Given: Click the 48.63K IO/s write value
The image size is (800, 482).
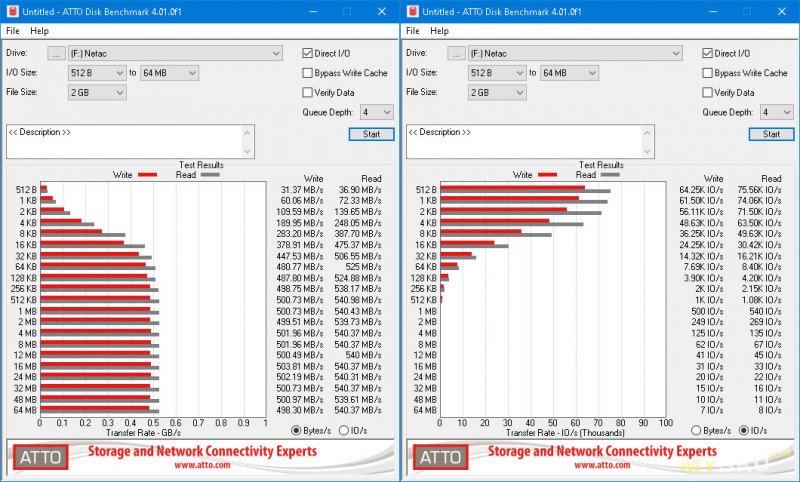Looking at the screenshot, I should point(701,223).
